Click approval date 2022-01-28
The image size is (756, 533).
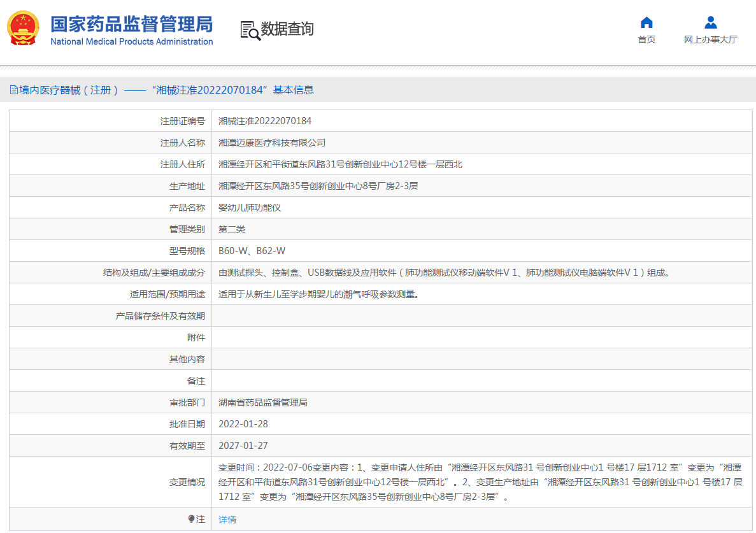[x=243, y=424]
